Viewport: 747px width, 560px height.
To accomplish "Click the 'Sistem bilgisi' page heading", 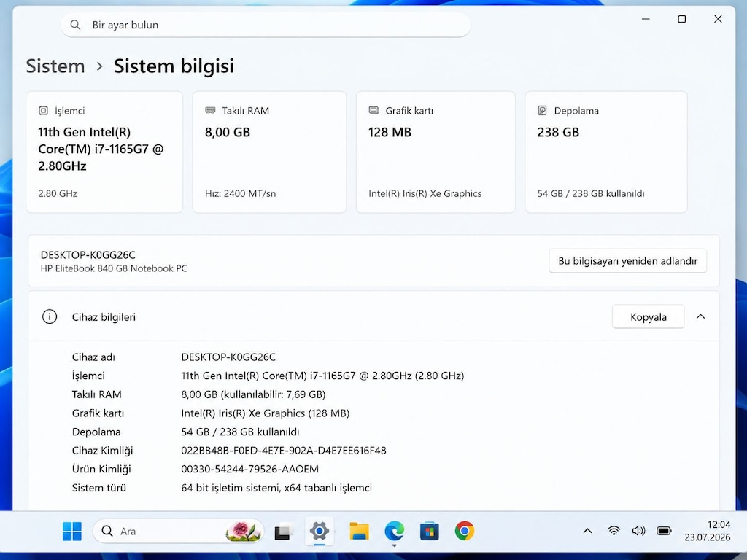I will pyautogui.click(x=174, y=66).
